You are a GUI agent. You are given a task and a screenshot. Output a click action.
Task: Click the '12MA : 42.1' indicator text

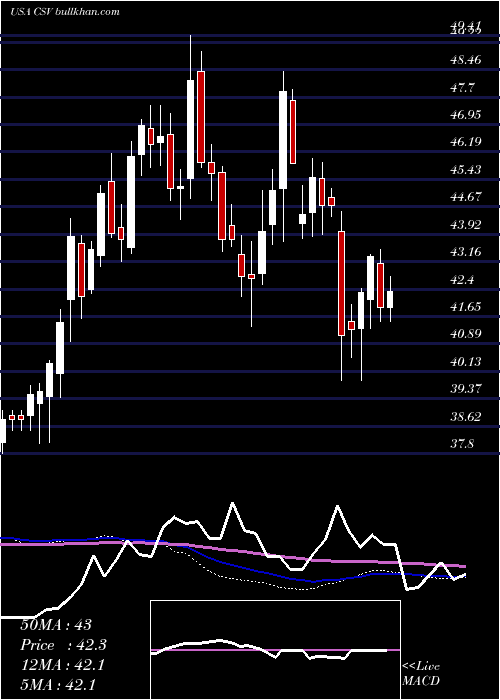tap(62, 665)
